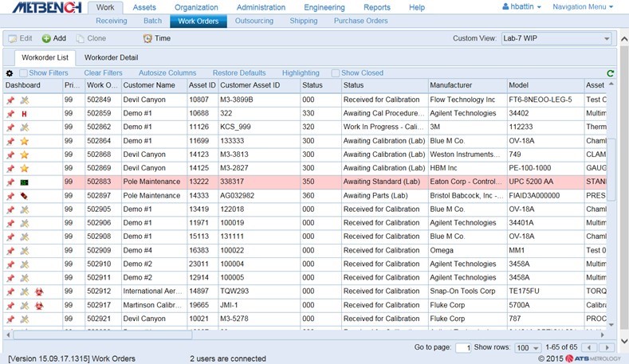Click the Highlighting link
The width and height of the screenshot is (629, 364).
pyautogui.click(x=301, y=73)
